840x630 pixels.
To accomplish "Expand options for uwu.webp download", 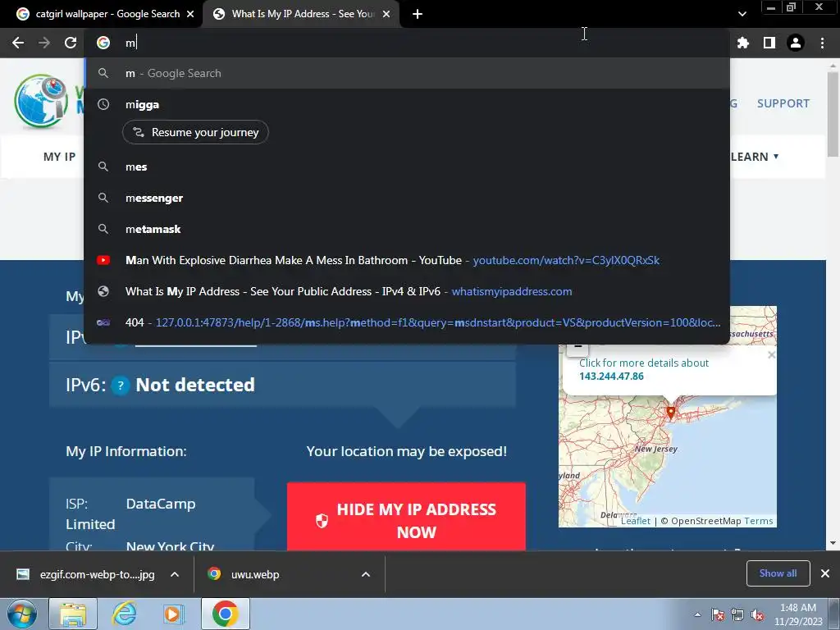I will click(366, 574).
